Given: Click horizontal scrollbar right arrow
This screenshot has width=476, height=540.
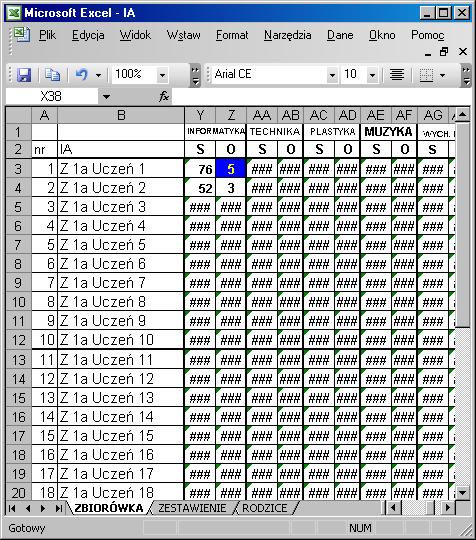Looking at the screenshot, I should tap(447, 508).
